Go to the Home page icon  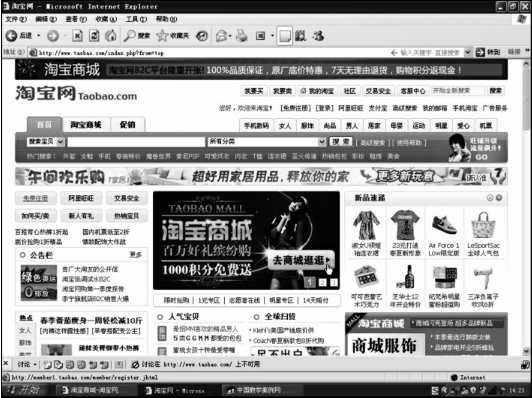(x=111, y=35)
